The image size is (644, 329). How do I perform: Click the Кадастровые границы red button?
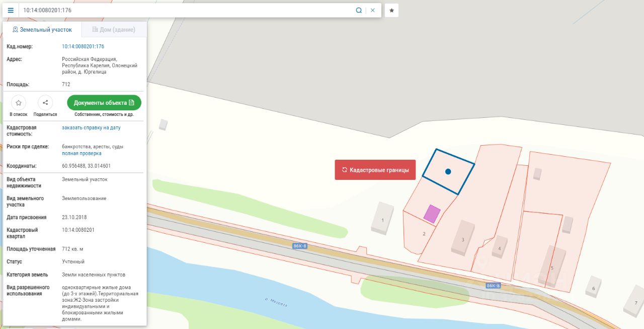coord(375,170)
